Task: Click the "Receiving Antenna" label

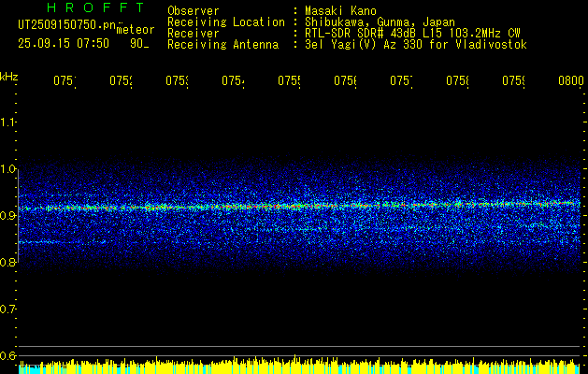Action: (222, 45)
